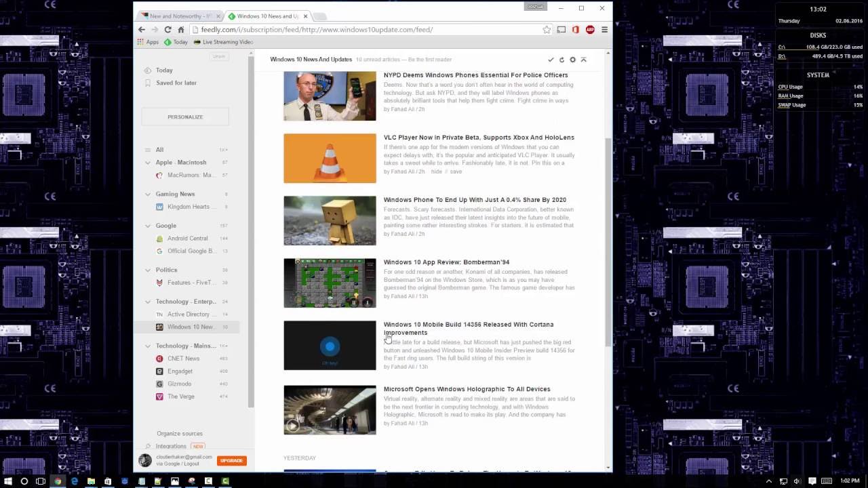Click the hide link on VLC article
The height and width of the screenshot is (488, 868).
(x=436, y=171)
